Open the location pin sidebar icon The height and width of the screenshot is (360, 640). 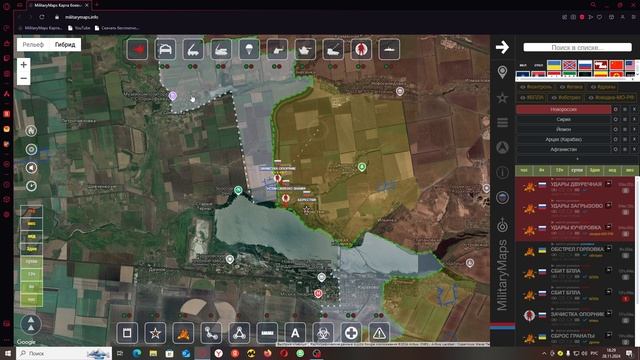(502, 72)
